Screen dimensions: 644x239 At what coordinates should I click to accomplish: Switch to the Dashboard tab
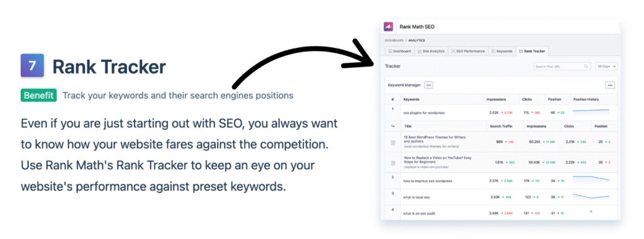399,52
